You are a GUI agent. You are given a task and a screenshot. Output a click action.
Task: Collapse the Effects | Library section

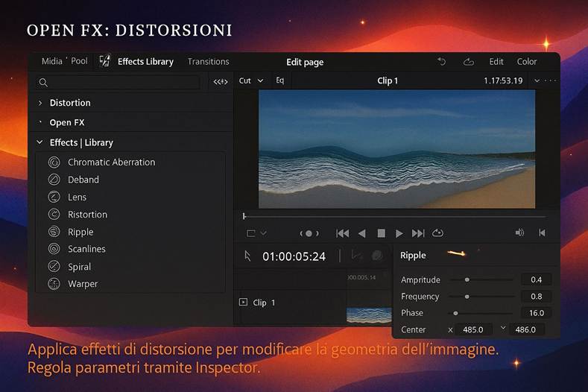39,142
